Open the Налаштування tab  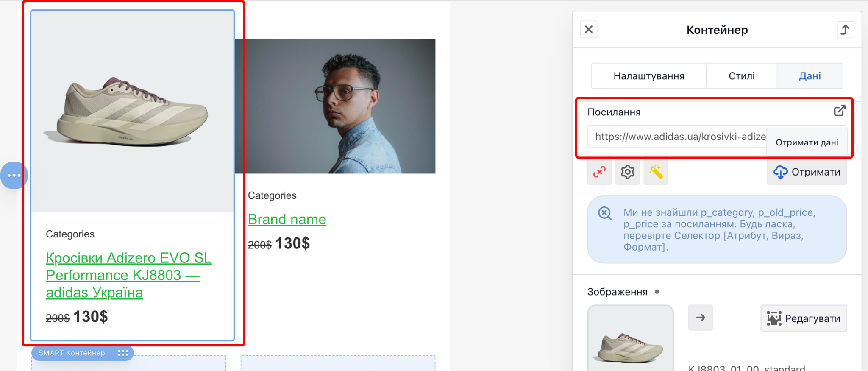[x=648, y=76]
